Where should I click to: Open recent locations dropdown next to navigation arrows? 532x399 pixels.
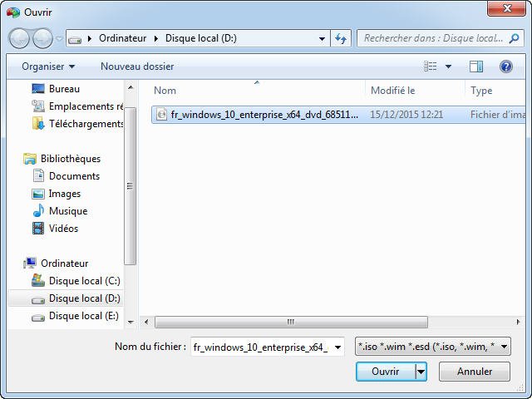59,39
